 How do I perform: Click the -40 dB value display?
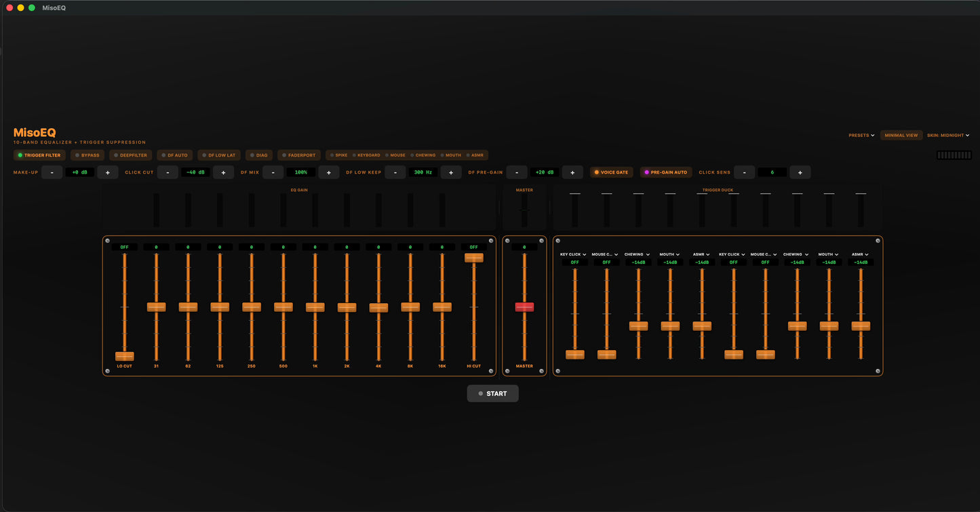click(196, 172)
